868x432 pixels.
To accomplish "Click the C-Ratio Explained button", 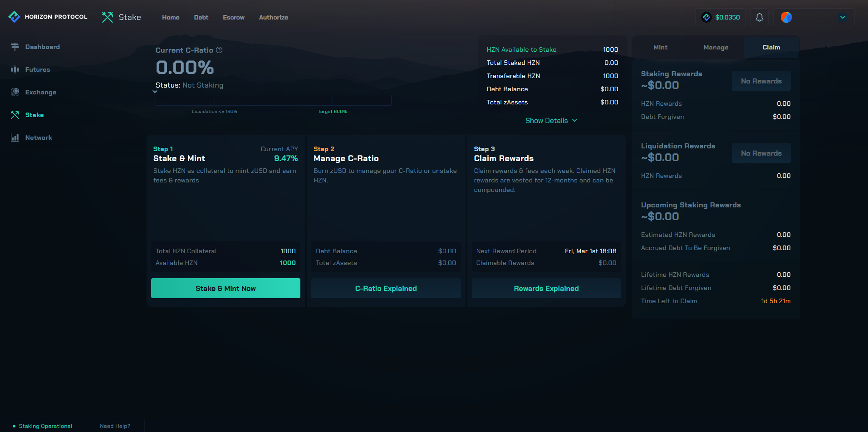I will [x=386, y=288].
